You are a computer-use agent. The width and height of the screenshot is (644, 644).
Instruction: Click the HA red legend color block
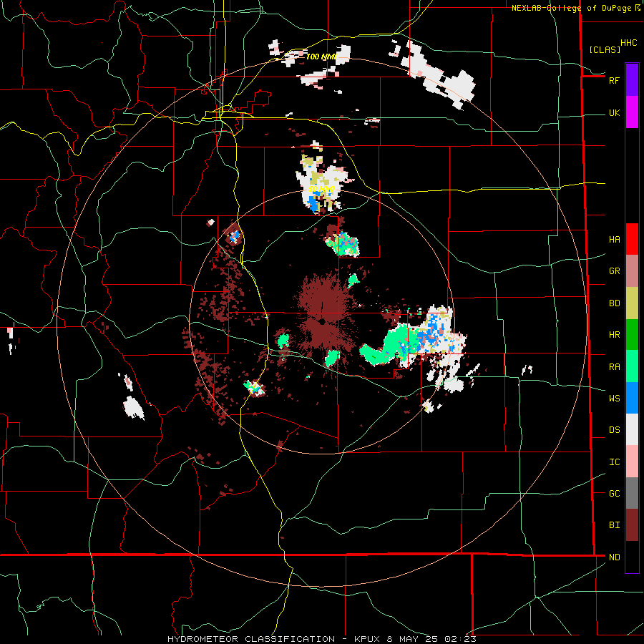[x=632, y=239]
